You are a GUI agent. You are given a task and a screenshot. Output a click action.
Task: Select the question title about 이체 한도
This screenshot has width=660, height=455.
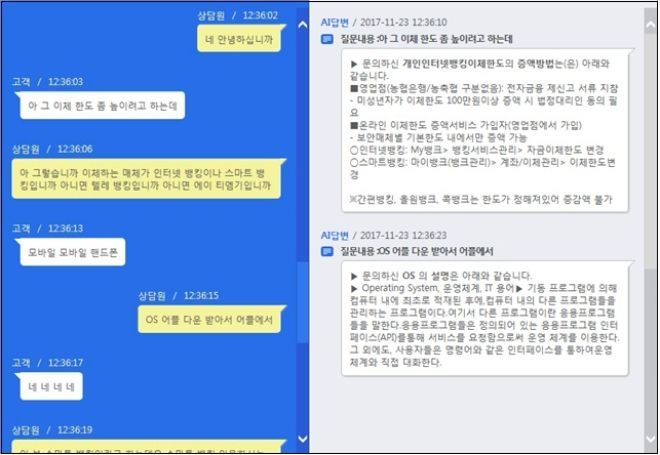point(427,39)
